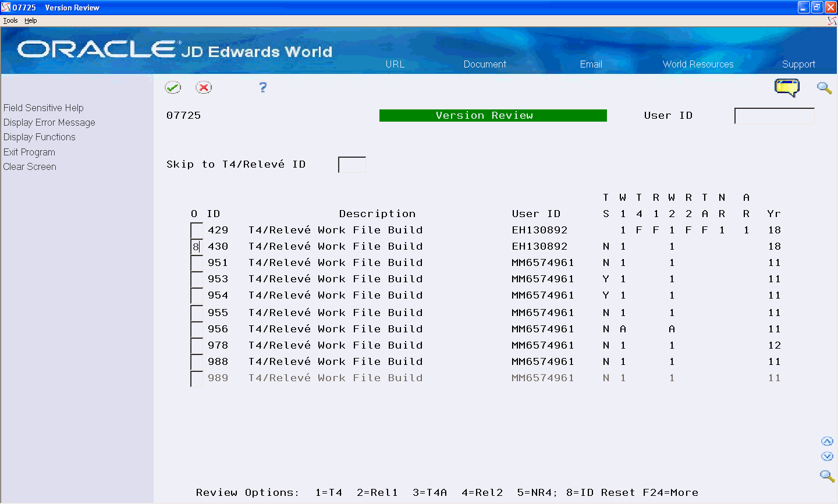Click the option field for ID 951

(x=197, y=263)
